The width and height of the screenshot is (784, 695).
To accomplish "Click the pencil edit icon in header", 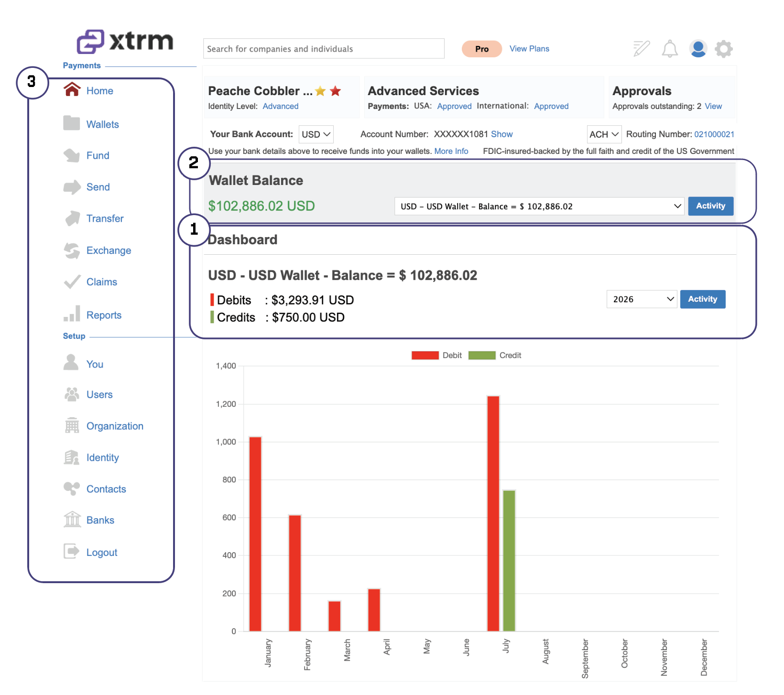I will (x=642, y=48).
